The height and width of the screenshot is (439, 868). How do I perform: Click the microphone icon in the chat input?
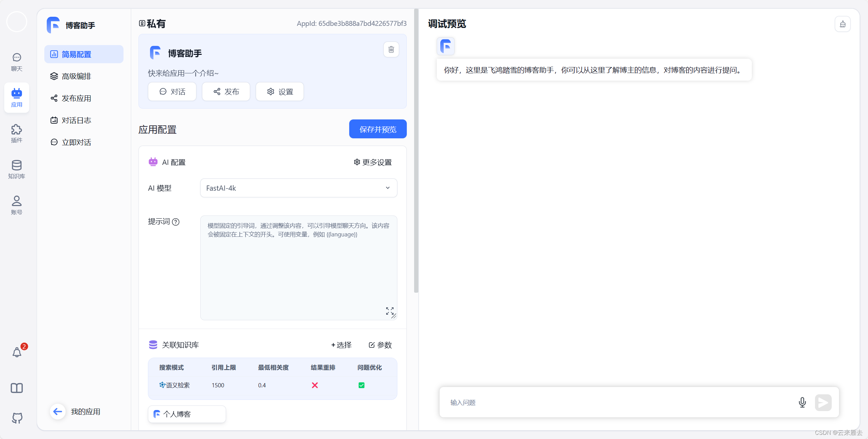(x=802, y=402)
